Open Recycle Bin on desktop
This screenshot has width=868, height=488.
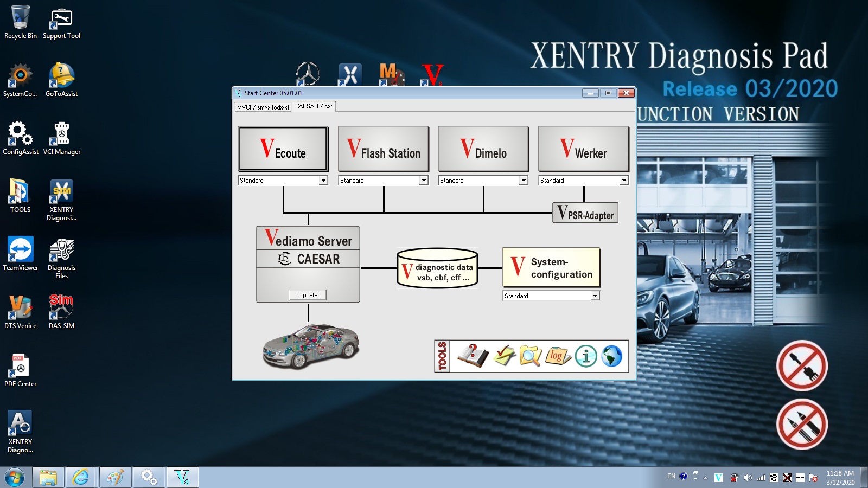coord(21,22)
